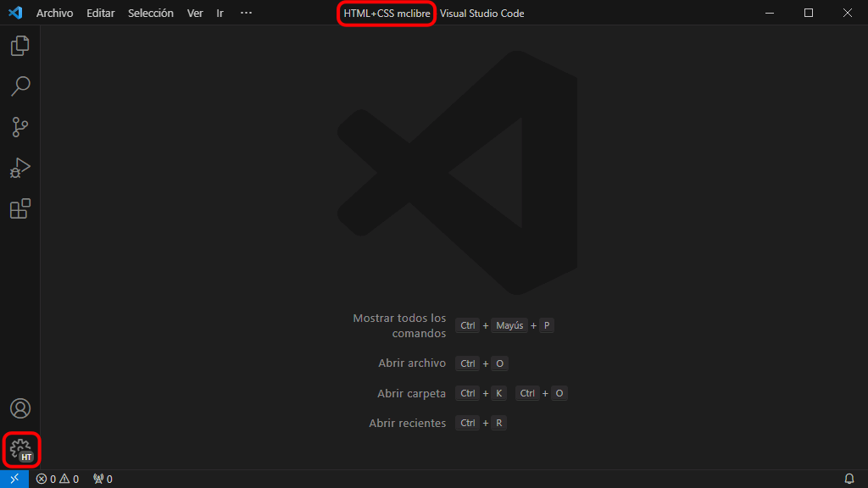Click the VS Code logo in title bar
The image size is (868, 488).
(x=15, y=13)
